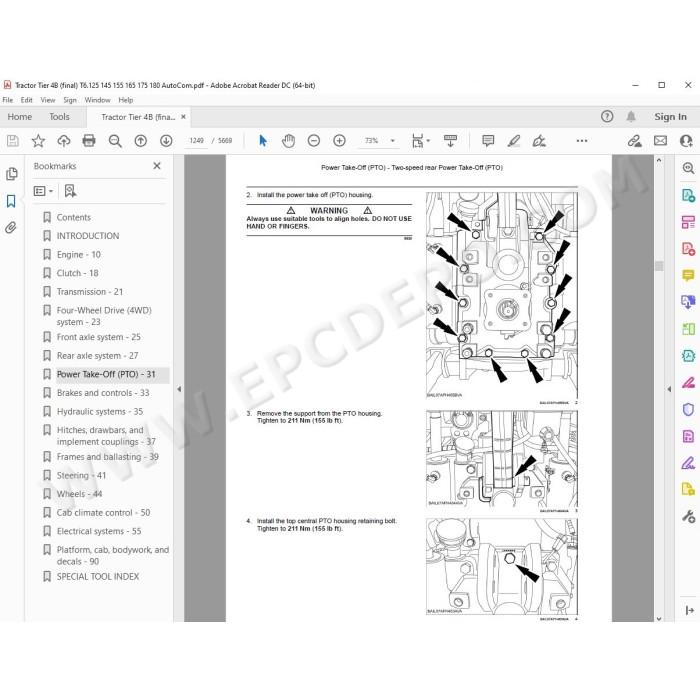Jump to Engine - 10 bookmark
This screenshot has width=700, height=700.
pyautogui.click(x=79, y=254)
